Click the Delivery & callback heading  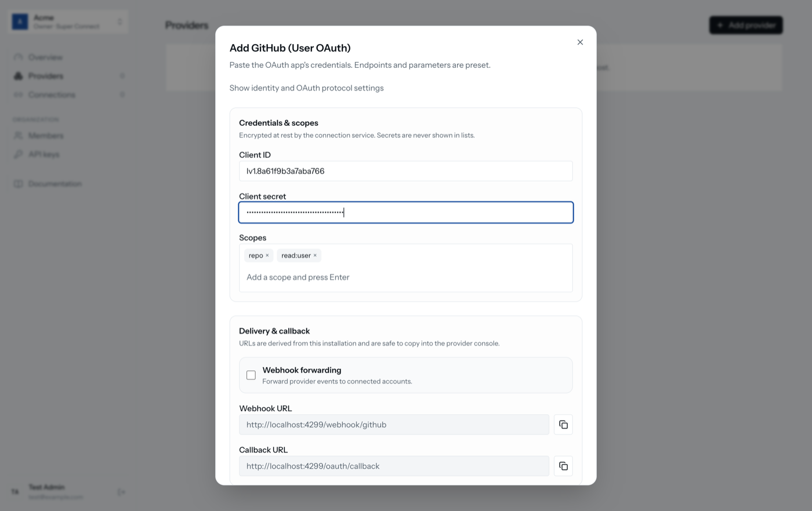(x=274, y=331)
